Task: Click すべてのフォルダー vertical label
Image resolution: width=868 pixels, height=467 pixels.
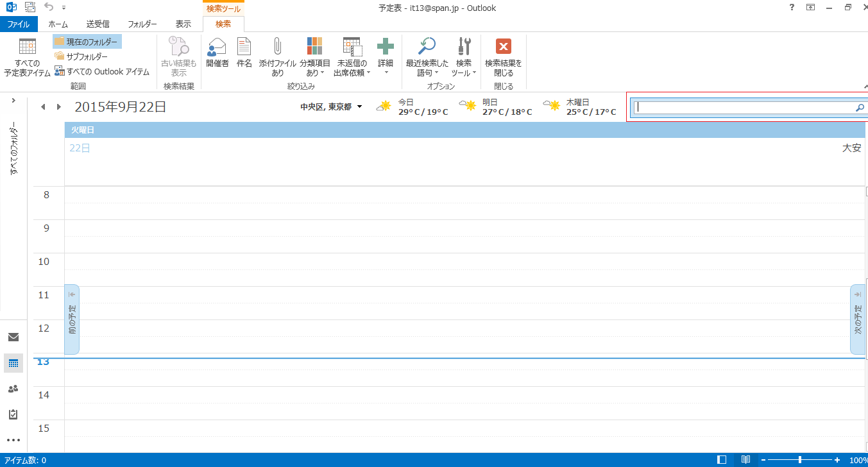Action: 13,148
